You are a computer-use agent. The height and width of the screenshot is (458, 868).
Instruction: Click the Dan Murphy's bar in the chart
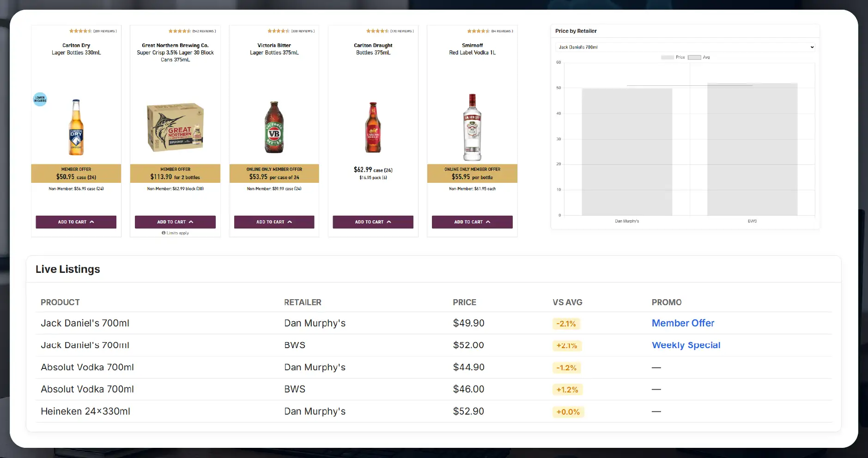click(x=626, y=152)
